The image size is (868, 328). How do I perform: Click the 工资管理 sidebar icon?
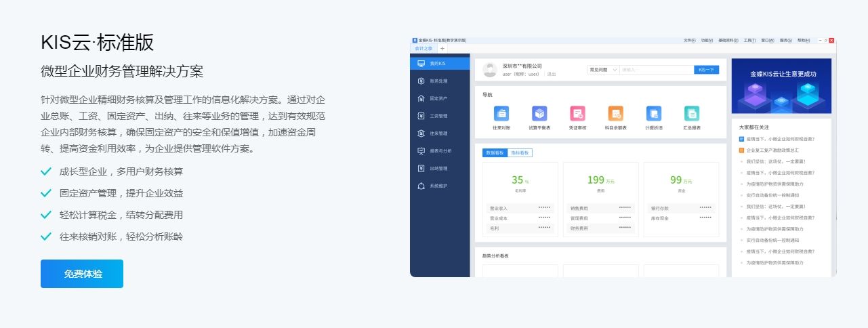tap(421, 116)
